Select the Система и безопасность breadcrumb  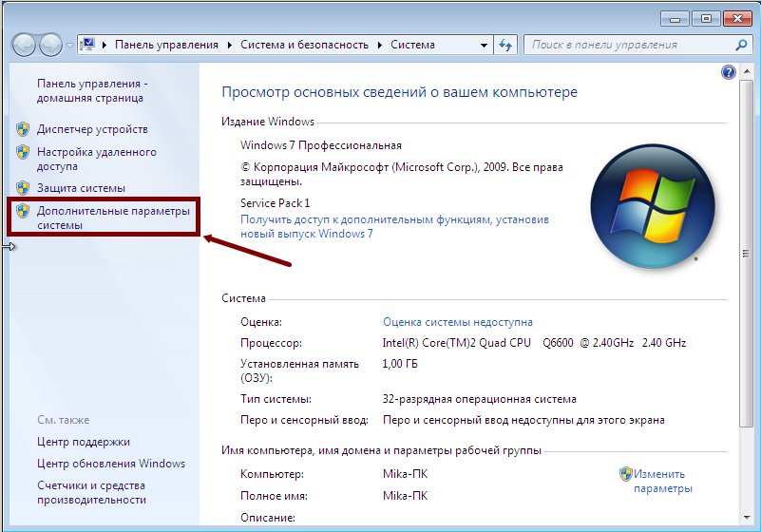304,45
